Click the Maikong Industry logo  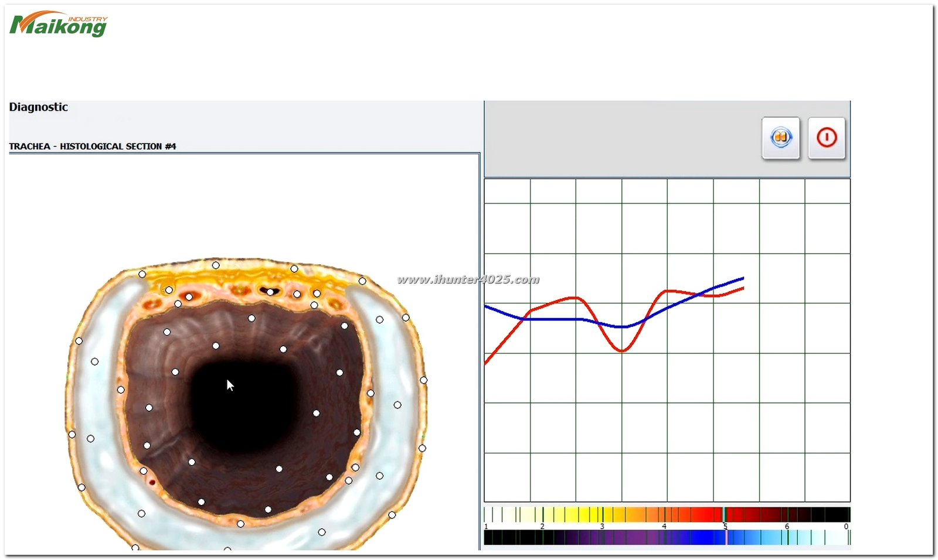(x=59, y=24)
